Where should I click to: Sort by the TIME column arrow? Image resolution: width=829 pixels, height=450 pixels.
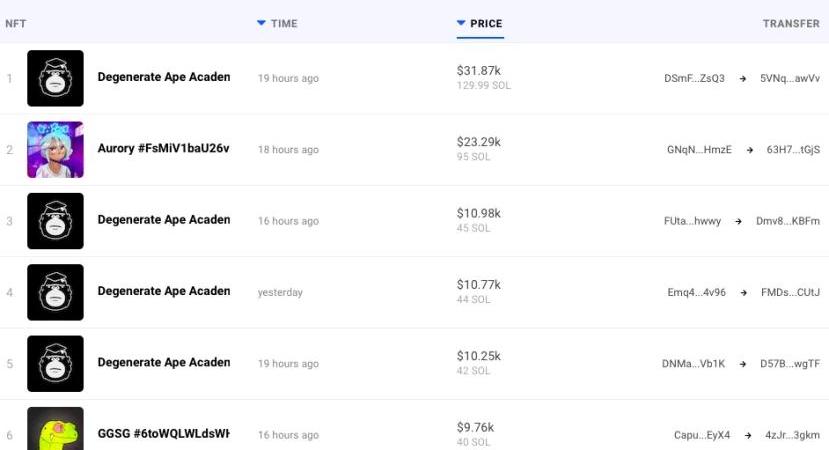[x=261, y=23]
